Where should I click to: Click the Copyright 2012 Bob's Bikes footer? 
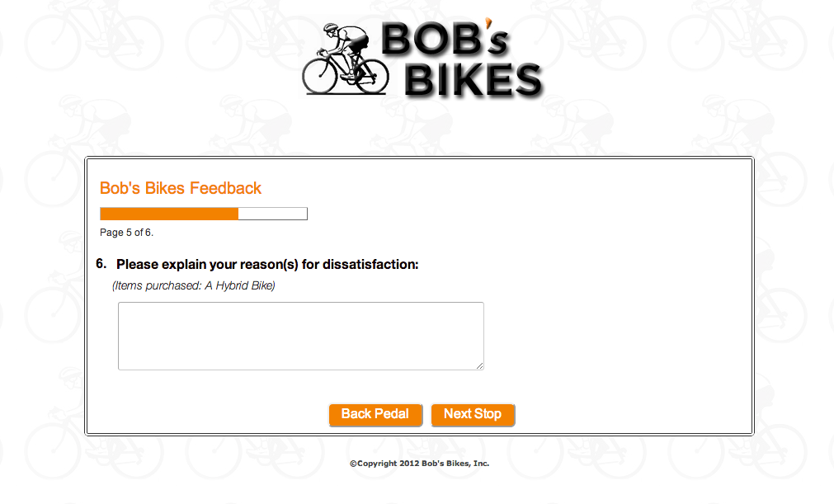tap(420, 463)
